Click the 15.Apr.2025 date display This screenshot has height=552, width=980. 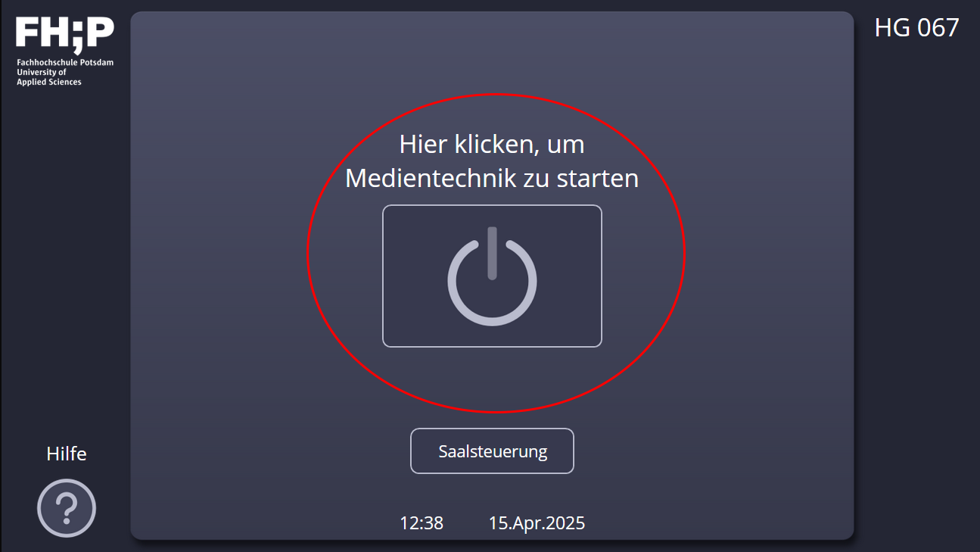click(537, 523)
